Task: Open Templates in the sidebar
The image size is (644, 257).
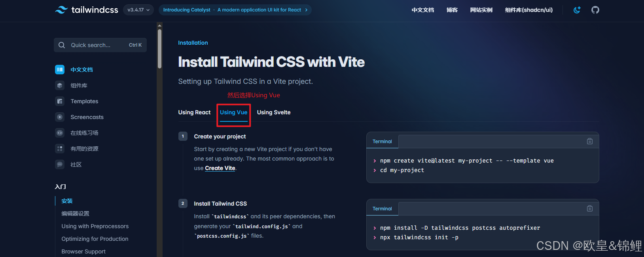Action: (84, 101)
